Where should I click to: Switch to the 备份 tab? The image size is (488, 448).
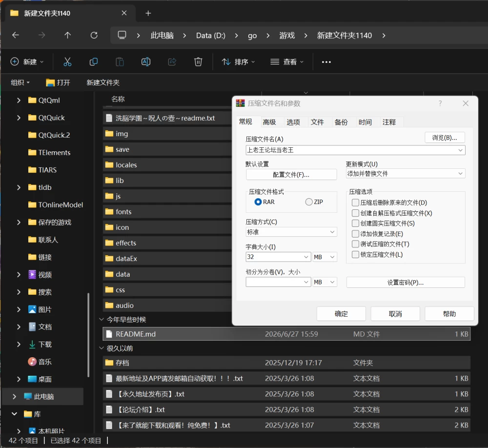click(x=341, y=122)
